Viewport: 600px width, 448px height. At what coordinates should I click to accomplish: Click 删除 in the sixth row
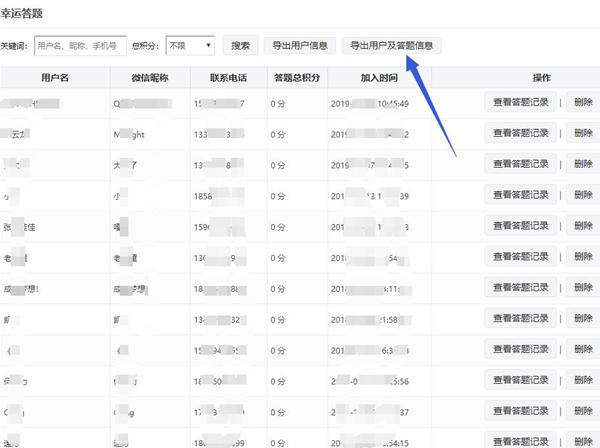pos(582,257)
